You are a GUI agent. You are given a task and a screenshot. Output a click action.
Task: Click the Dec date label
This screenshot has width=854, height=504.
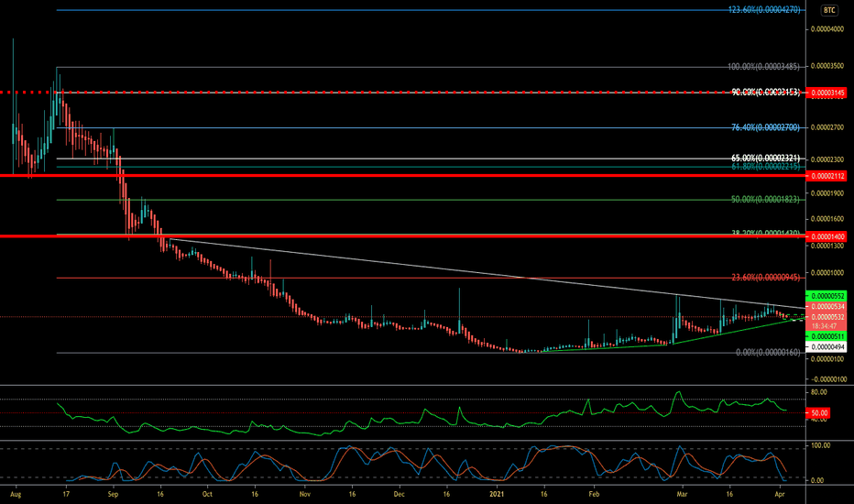pos(400,494)
